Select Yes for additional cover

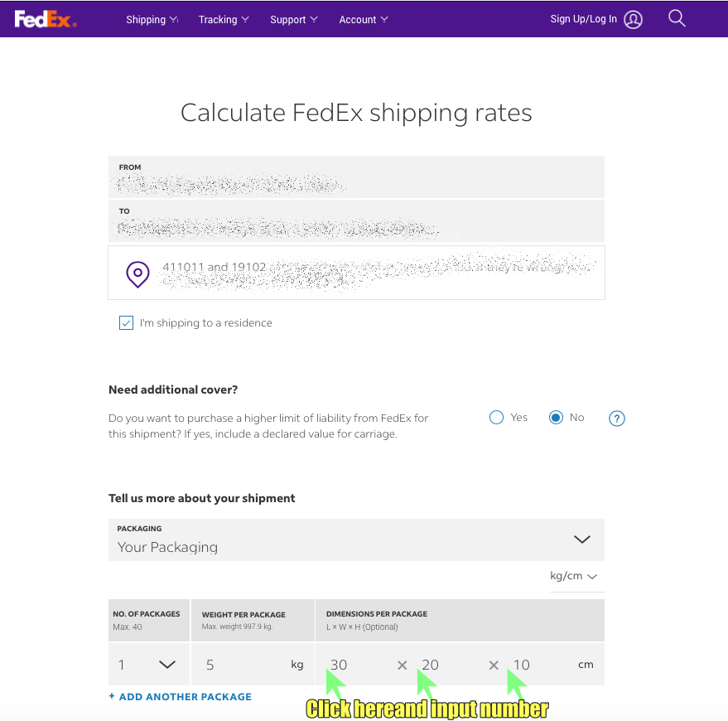[x=497, y=418]
